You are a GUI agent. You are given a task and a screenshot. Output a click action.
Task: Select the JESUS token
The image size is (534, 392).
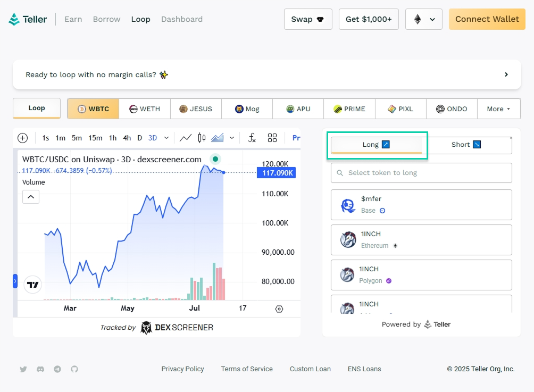coord(196,109)
